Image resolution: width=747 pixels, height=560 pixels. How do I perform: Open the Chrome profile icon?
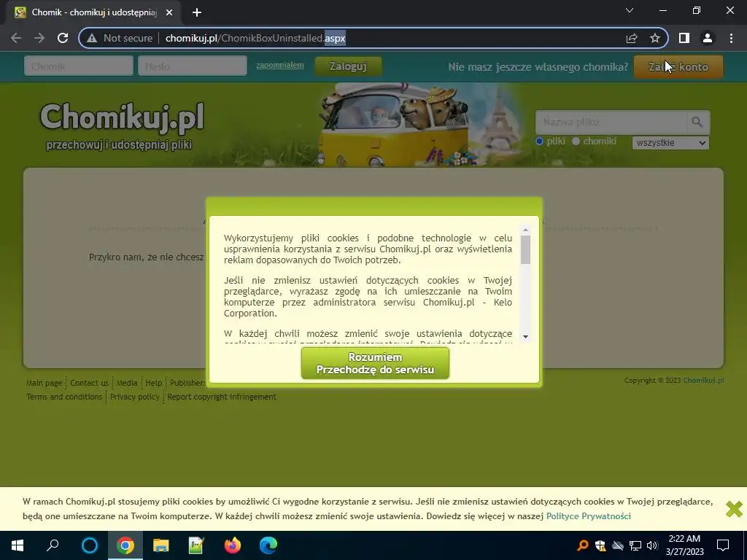coord(708,38)
